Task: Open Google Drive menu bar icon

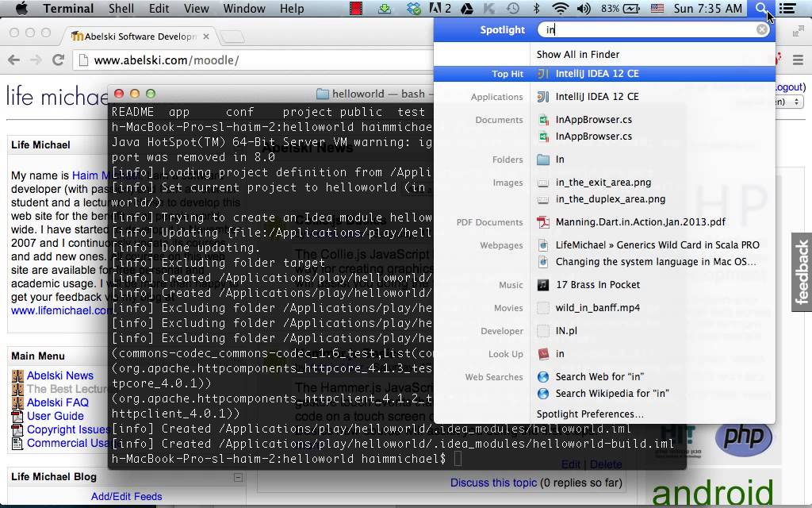Action: (466, 8)
